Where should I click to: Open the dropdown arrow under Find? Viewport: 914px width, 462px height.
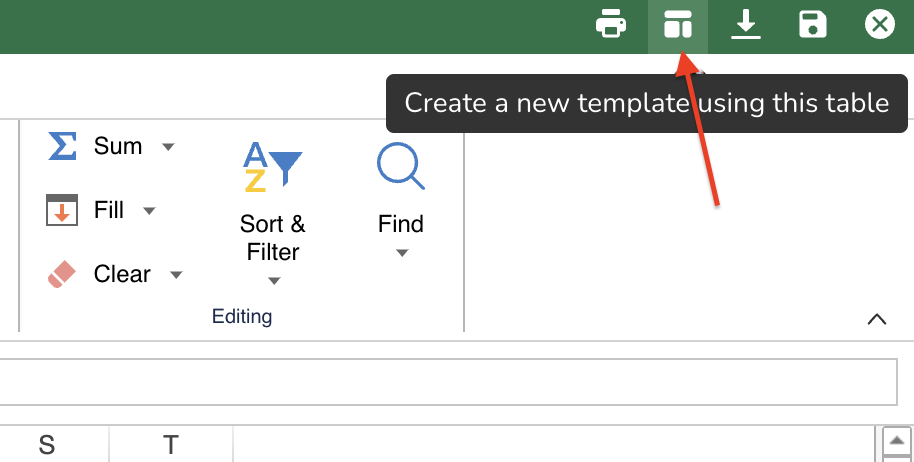click(401, 254)
